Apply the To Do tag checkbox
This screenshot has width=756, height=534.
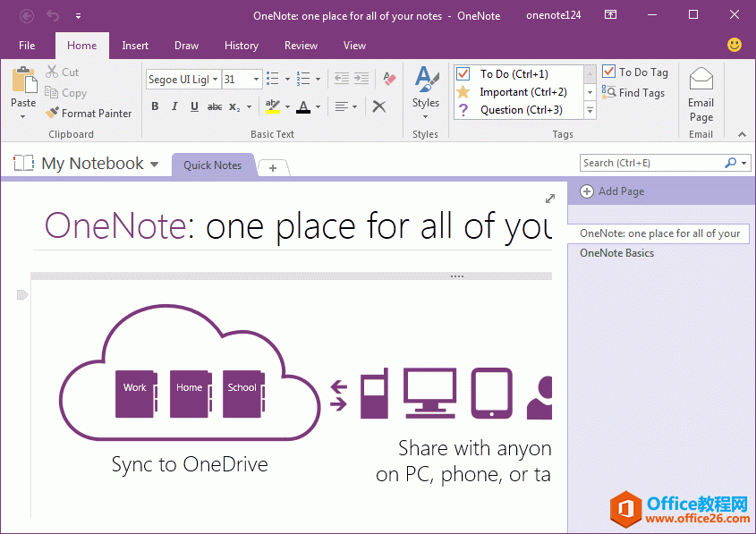tap(463, 73)
